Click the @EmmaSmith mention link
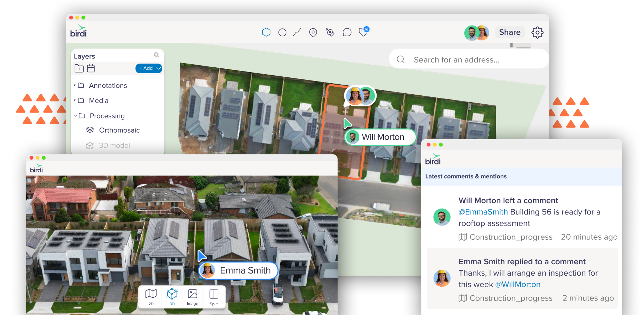Viewport: 644px width, 315px height. tap(483, 212)
